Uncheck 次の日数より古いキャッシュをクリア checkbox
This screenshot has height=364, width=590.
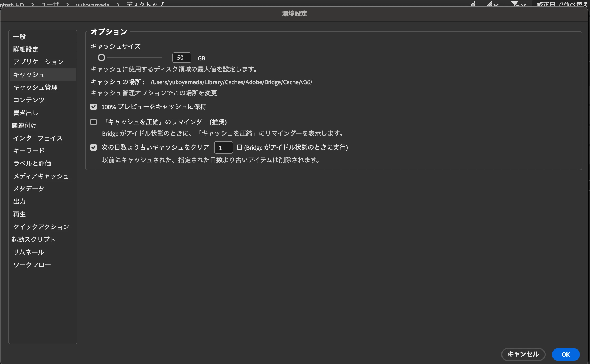[94, 147]
